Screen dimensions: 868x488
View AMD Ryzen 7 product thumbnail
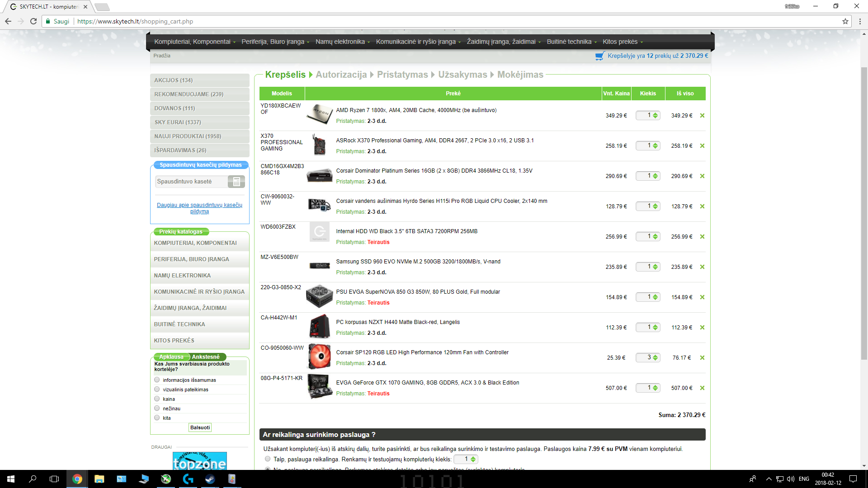click(x=320, y=114)
